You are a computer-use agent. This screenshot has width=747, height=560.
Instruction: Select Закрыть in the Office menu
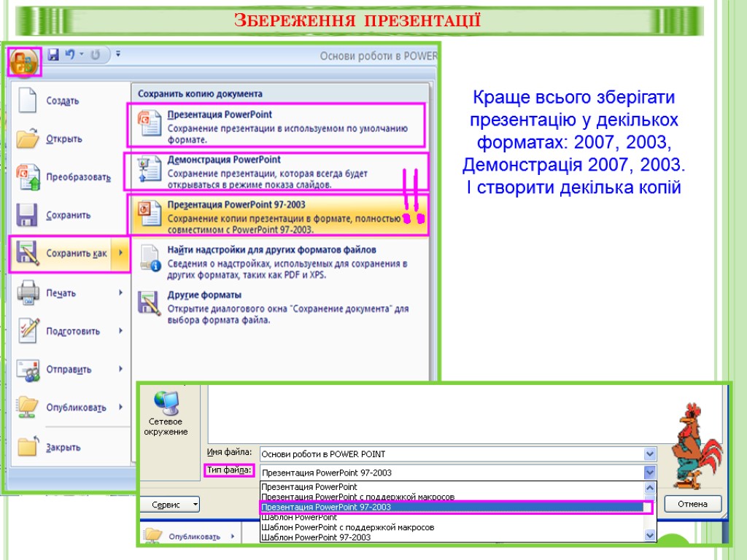click(x=63, y=448)
